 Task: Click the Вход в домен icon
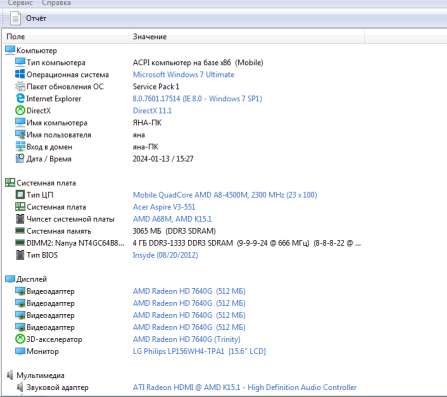pos(20,146)
